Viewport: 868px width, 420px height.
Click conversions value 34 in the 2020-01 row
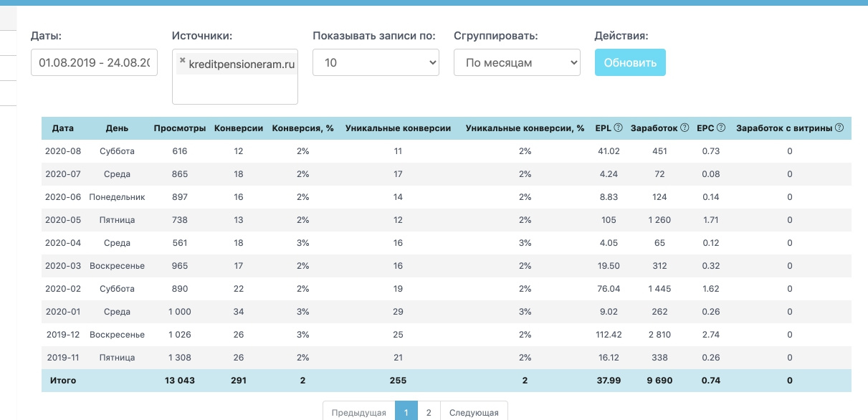tap(239, 312)
